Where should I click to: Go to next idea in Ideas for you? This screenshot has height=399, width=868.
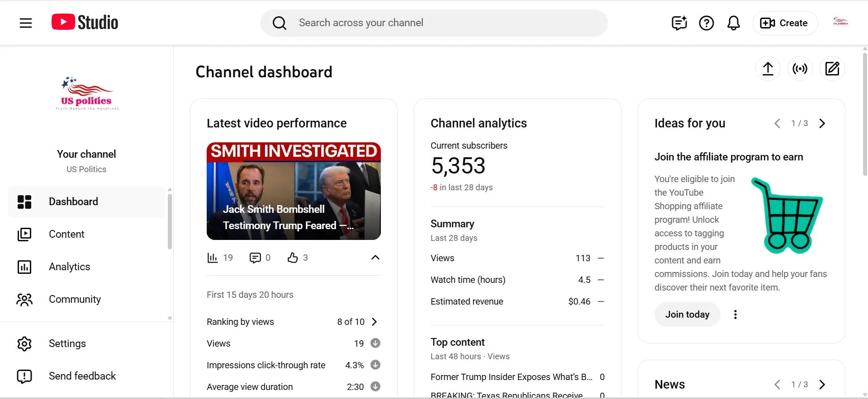click(822, 123)
